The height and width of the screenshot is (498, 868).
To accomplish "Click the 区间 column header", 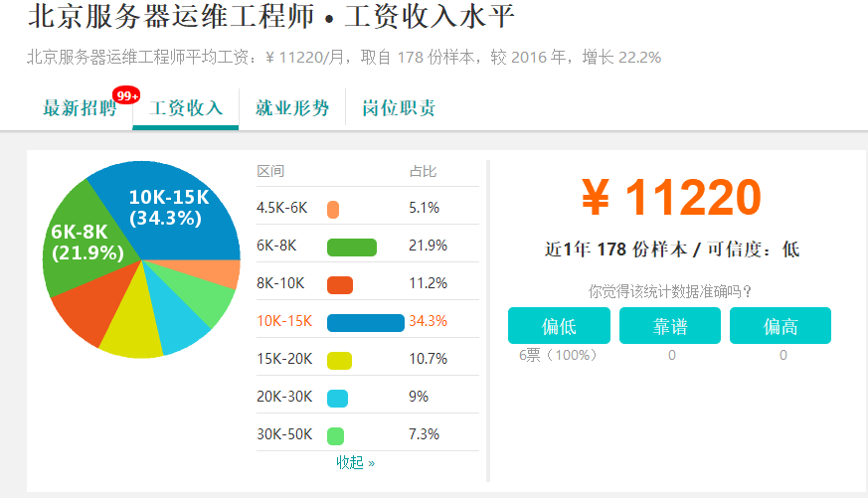I will click(x=270, y=171).
